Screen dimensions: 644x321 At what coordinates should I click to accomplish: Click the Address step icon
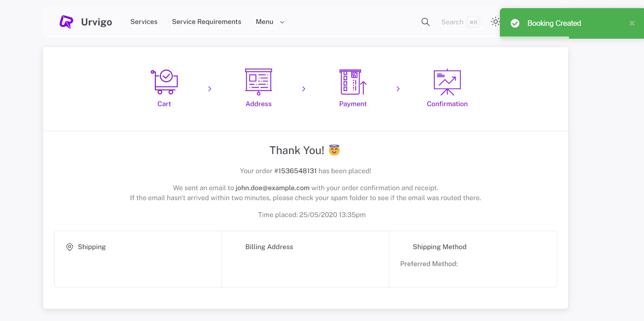tap(258, 82)
